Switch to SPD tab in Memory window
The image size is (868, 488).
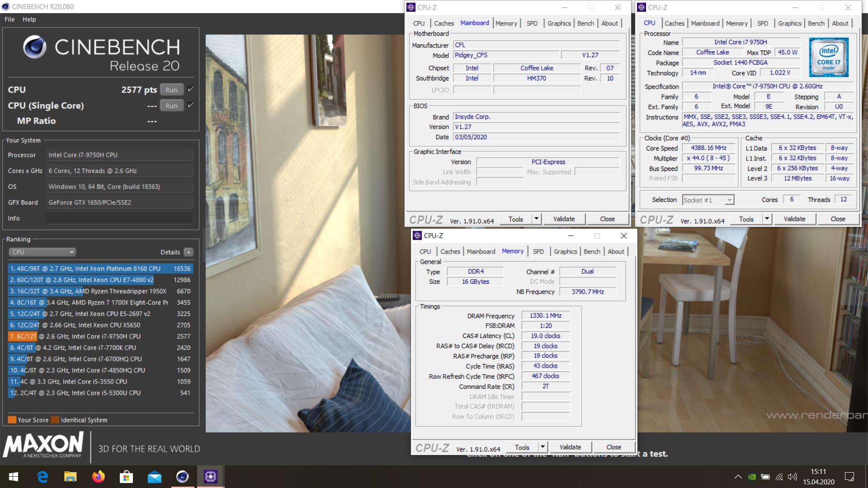538,251
